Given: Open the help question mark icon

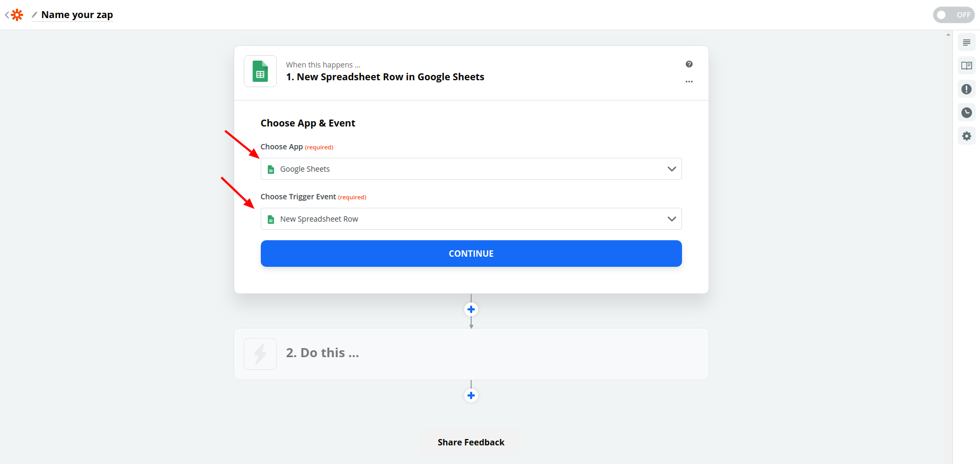Looking at the screenshot, I should 689,64.
